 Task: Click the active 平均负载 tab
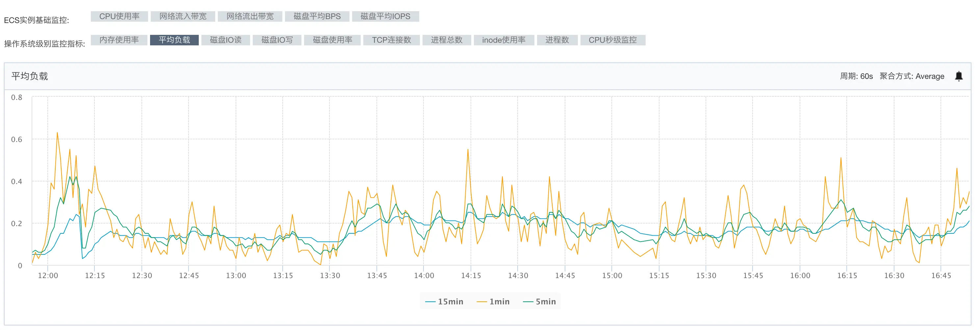pos(174,40)
